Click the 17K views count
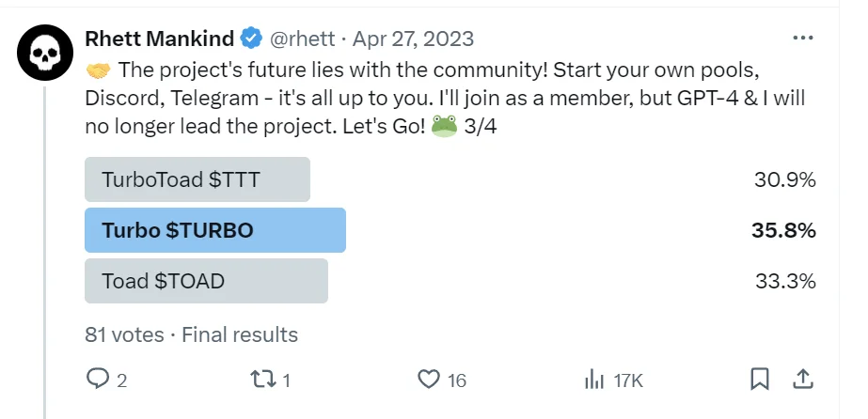Screen dimensions: 868x419 [x=628, y=380]
